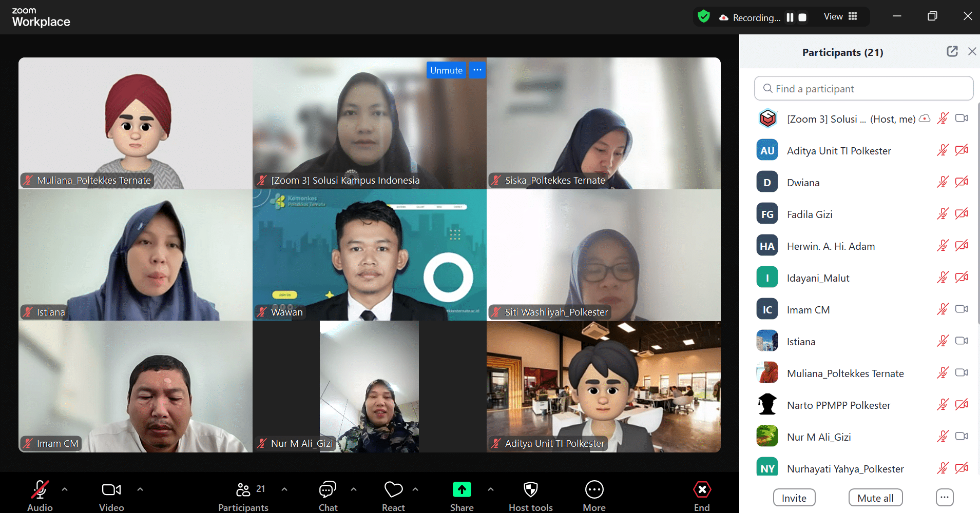This screenshot has height=513, width=980.
Task: Select the Idayani_Malut participant row
Action: [863, 278]
